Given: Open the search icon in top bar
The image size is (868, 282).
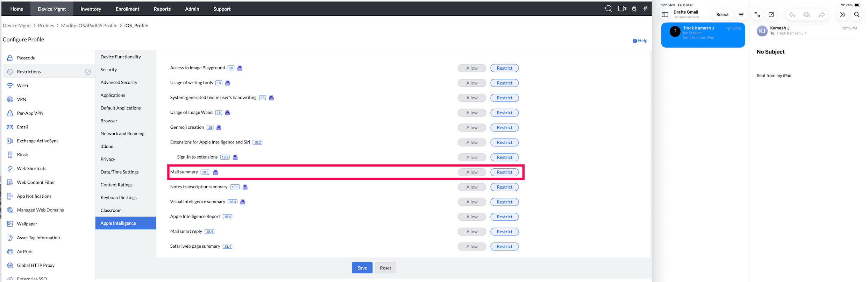Looking at the screenshot, I should 609,9.
